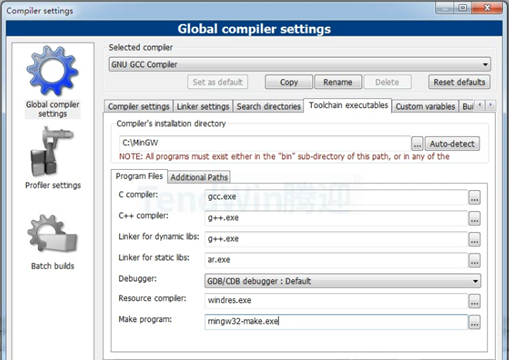Switch to Custom variables tab
509x360 pixels.
pos(425,107)
